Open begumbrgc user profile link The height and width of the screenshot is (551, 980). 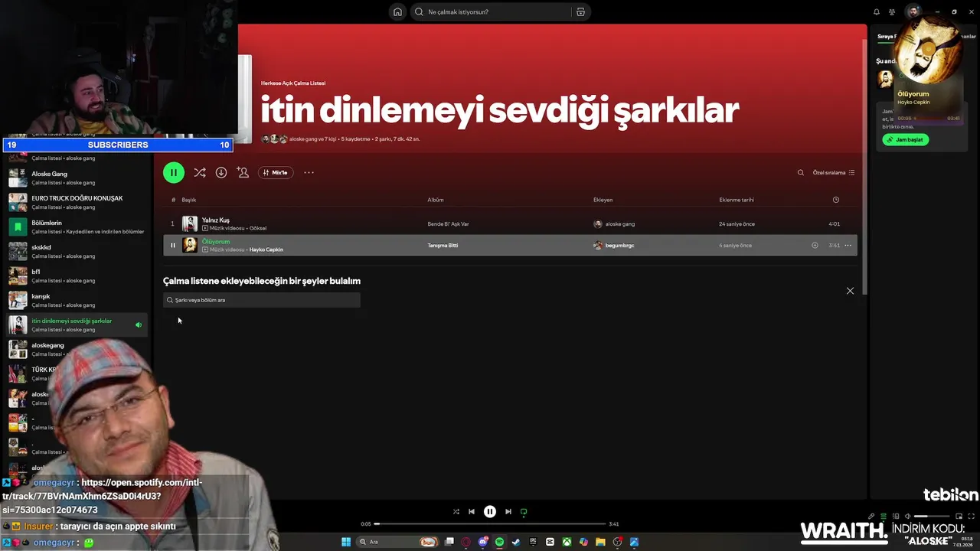point(619,246)
